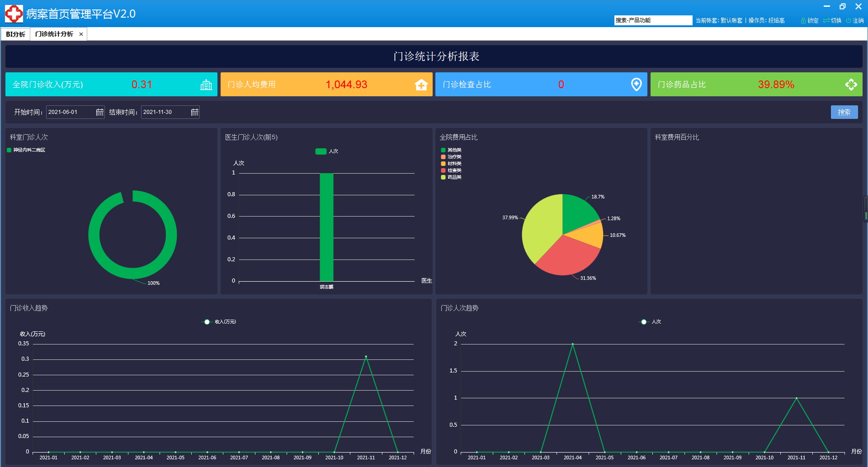The height and width of the screenshot is (467, 868).
Task: Click the location pin icon in 门诊检查占比 card
Action: click(636, 85)
